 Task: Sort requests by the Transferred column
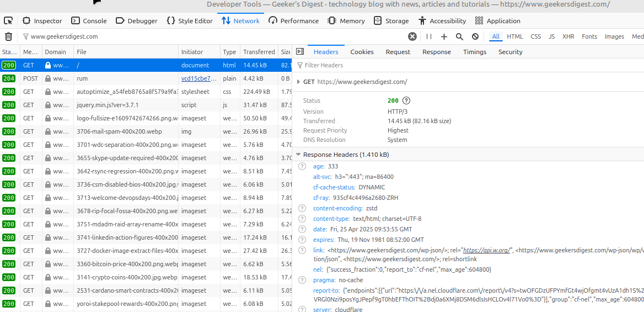pyautogui.click(x=259, y=52)
